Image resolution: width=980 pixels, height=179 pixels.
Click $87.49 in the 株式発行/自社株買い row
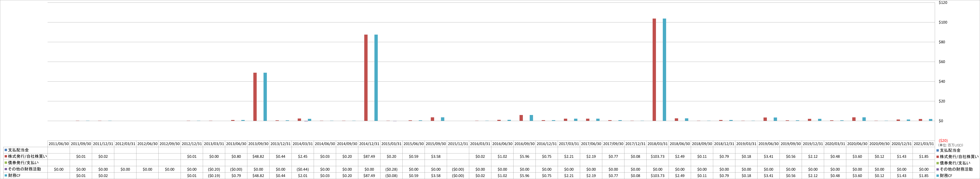pos(369,157)
